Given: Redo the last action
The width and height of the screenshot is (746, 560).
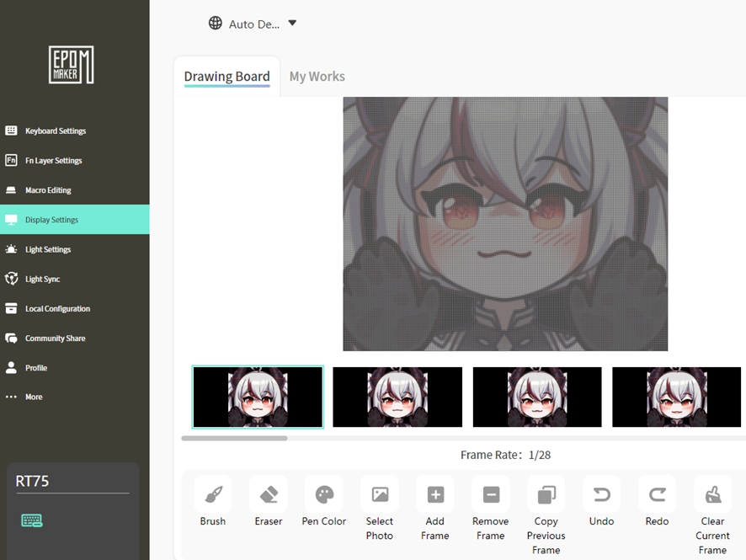Looking at the screenshot, I should [658, 494].
